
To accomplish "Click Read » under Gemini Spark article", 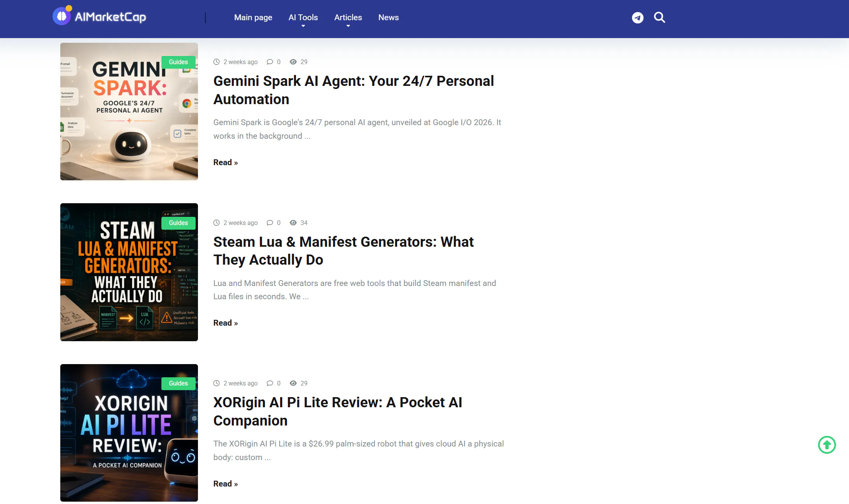I will (226, 162).
